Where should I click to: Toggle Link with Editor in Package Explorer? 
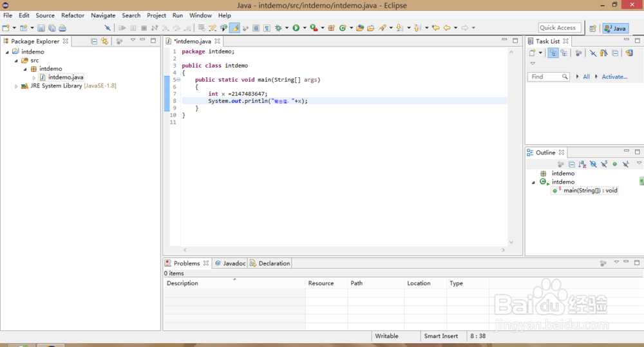pyautogui.click(x=105, y=41)
